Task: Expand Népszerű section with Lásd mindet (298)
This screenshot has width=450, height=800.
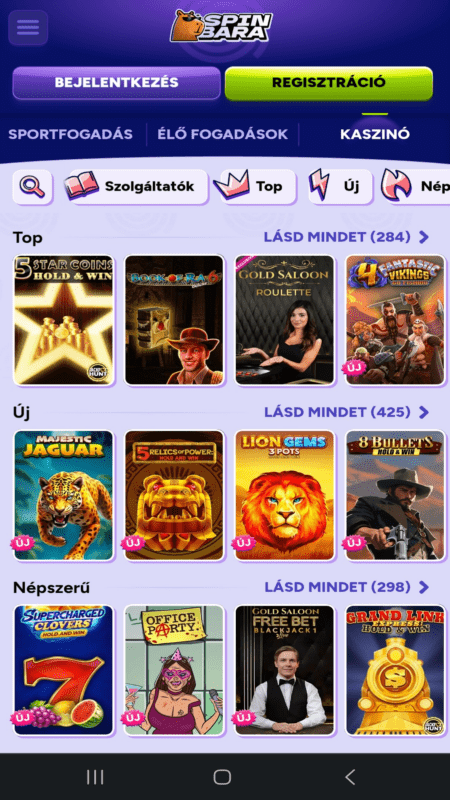Action: [346, 587]
